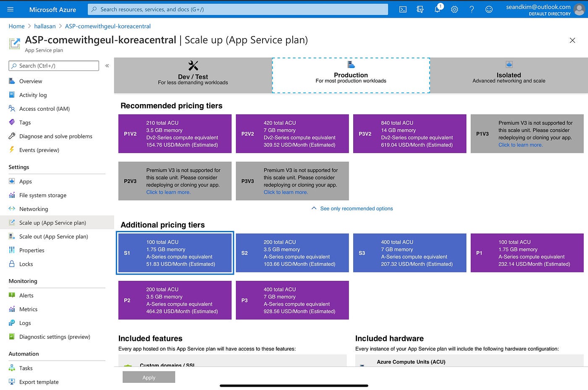Click learn more link in P2V3 card
The image size is (588, 390).
168,192
